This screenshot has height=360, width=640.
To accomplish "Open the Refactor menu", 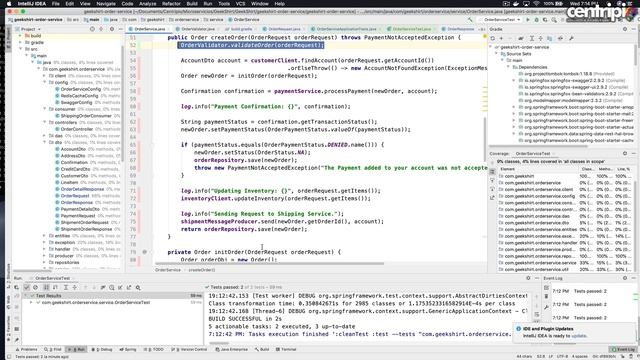I will pos(171,4).
